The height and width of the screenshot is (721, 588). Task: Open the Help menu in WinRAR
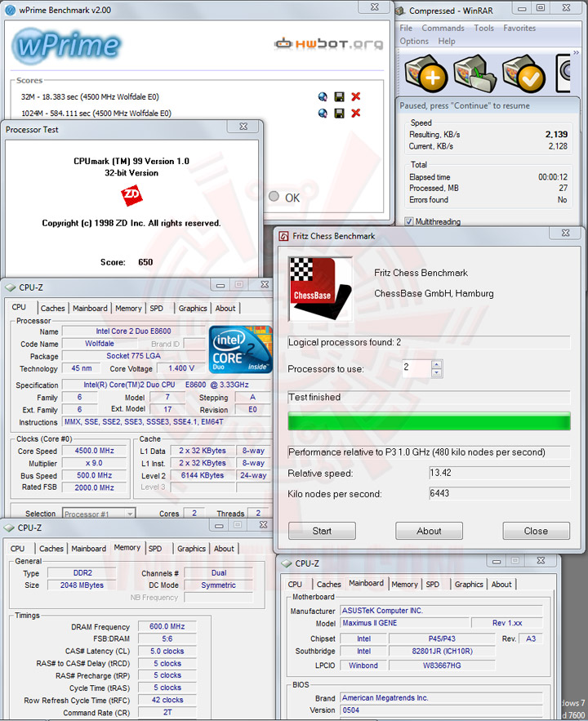447,41
